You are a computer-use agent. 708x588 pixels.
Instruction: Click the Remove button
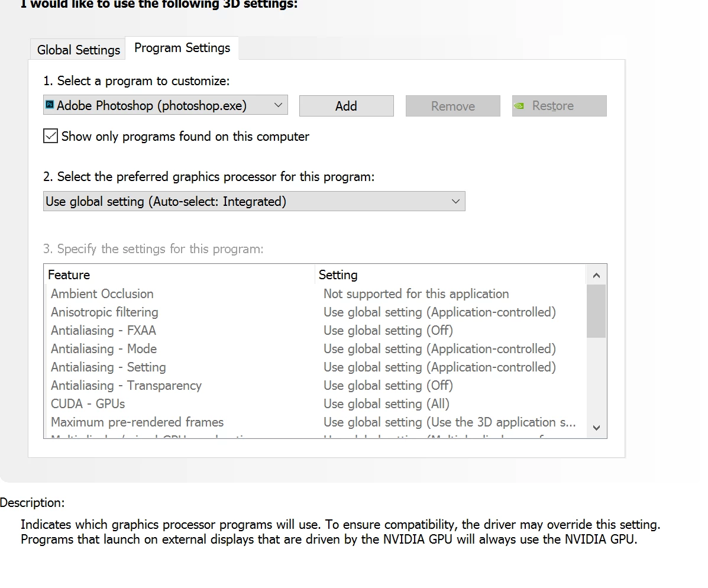click(x=453, y=106)
